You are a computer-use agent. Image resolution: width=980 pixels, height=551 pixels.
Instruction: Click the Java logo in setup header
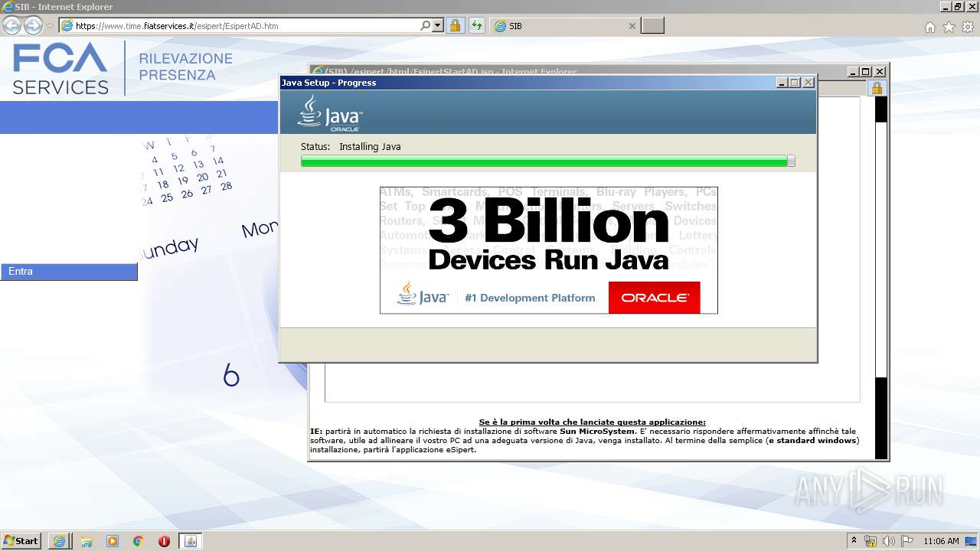pos(330,113)
